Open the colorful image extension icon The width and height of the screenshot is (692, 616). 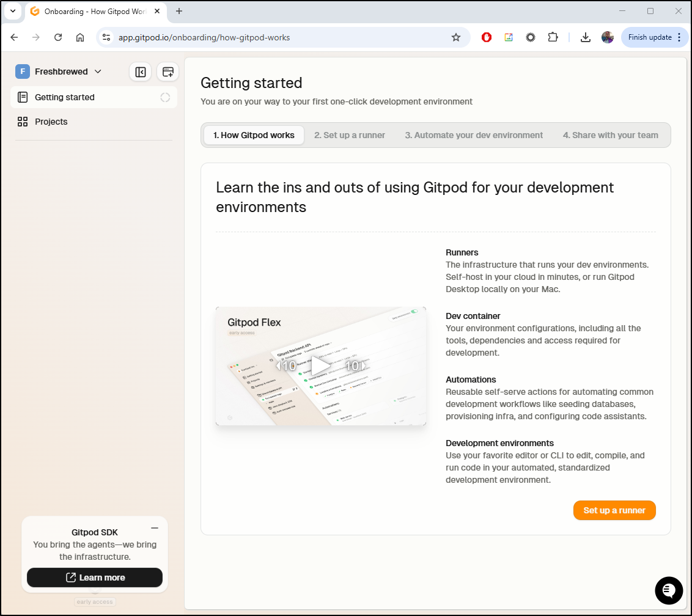(509, 37)
